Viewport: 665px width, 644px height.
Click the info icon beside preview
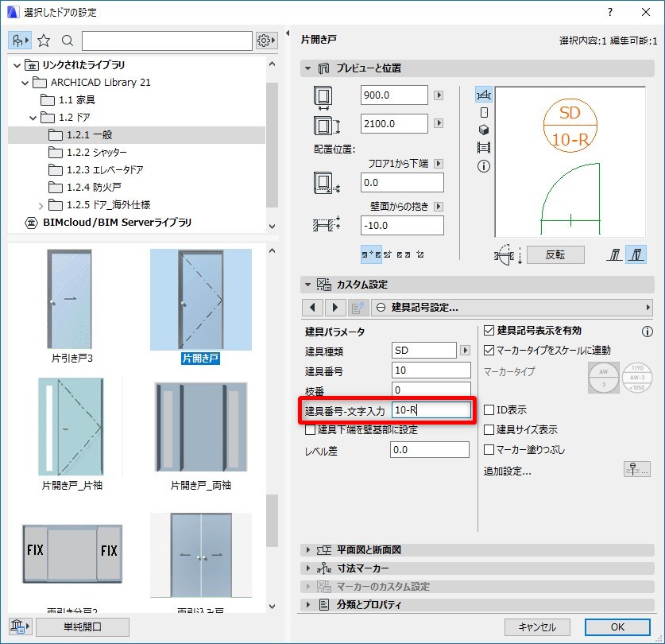(x=484, y=166)
